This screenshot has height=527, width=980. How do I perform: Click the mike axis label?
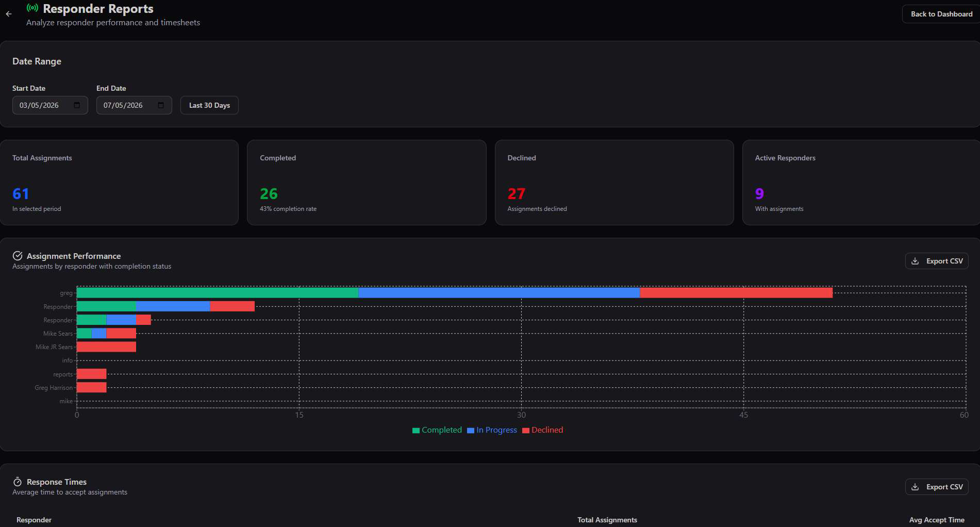point(66,401)
